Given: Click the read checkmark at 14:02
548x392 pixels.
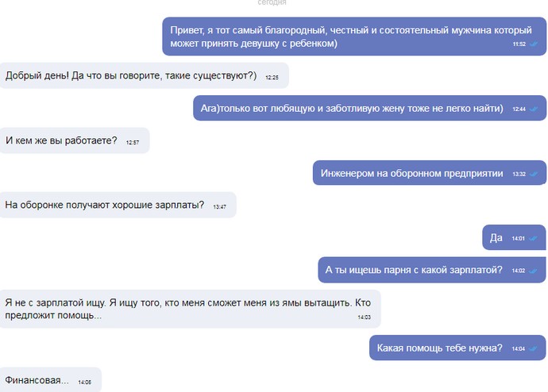Looking at the screenshot, I should coord(533,271).
